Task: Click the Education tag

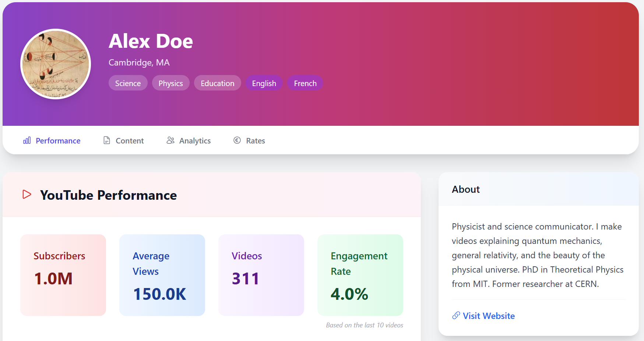Action: 217,83
